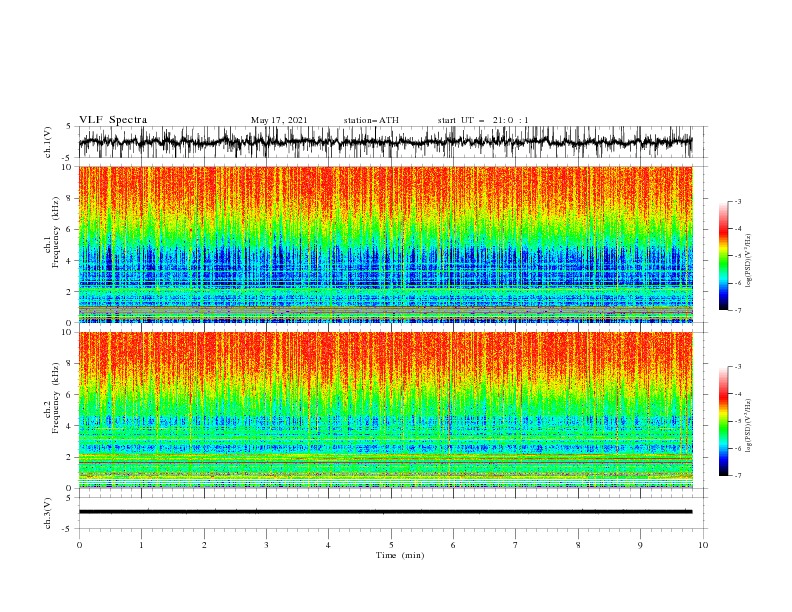Click inside the ch.1 spectrogram panel
Viewport: 792px width, 612px height.
point(385,244)
